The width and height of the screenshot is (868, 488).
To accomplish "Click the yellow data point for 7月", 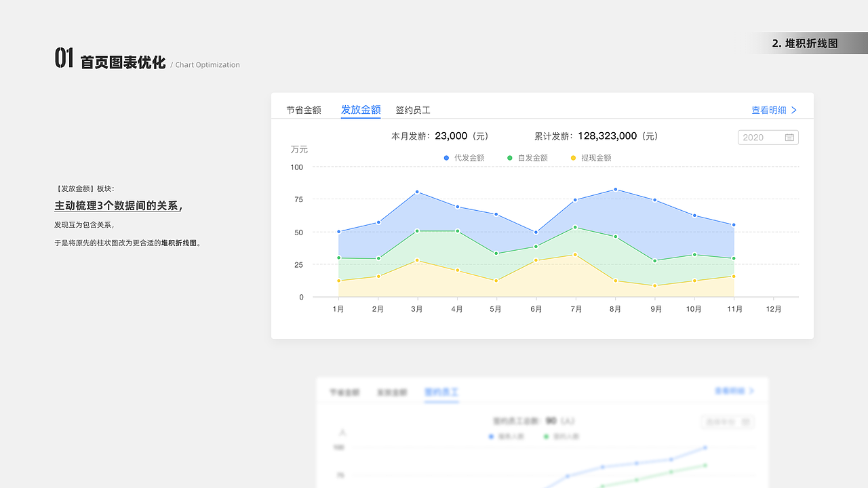I will click(575, 255).
